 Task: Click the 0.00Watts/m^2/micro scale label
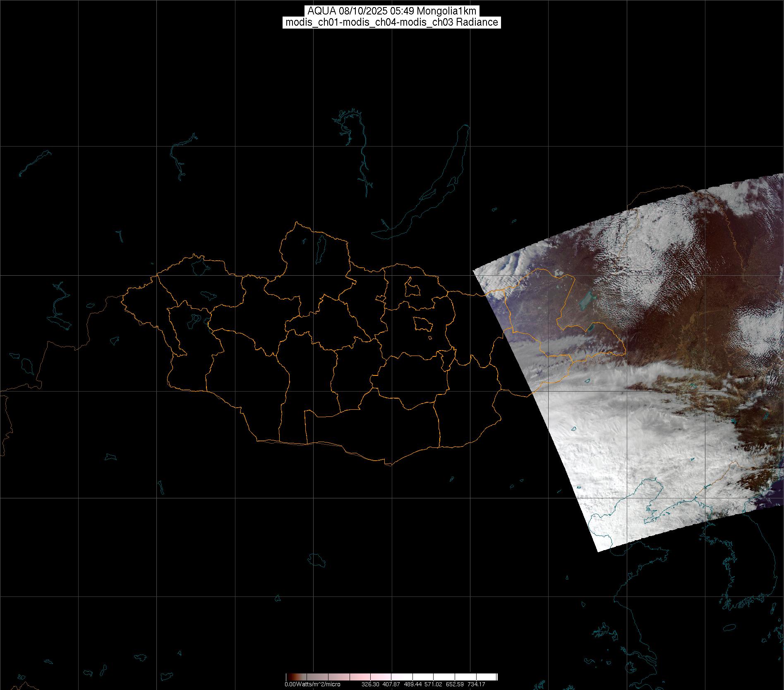point(312,685)
